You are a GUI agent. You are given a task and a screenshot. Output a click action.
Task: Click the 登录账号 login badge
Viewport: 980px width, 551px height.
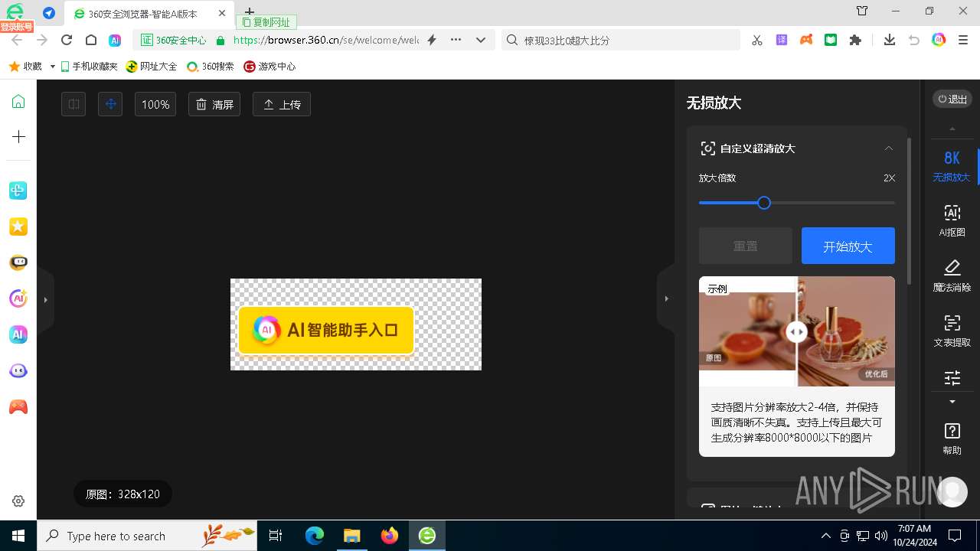(17, 27)
